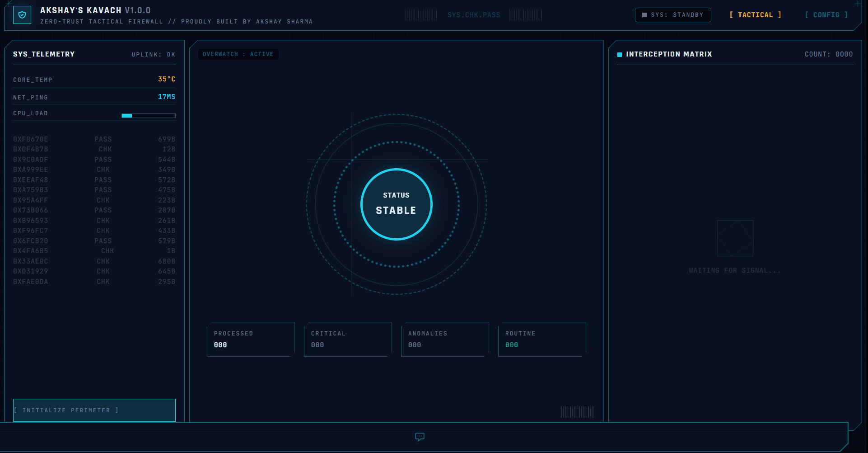The height and width of the screenshot is (453, 868).
Task: Select log row 0XA759B3
Action: pos(94,190)
